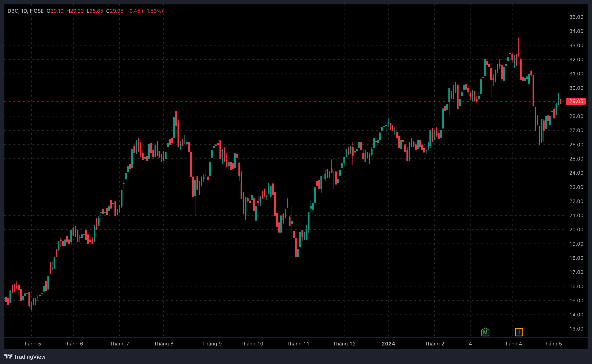Click the 14.00 price axis label
Screen dimensions: 592x364
[x=576, y=314]
